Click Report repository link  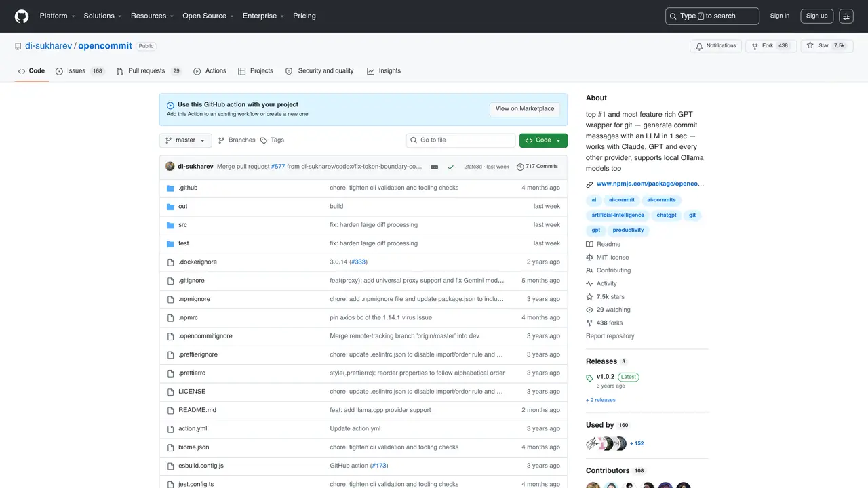[x=610, y=336]
